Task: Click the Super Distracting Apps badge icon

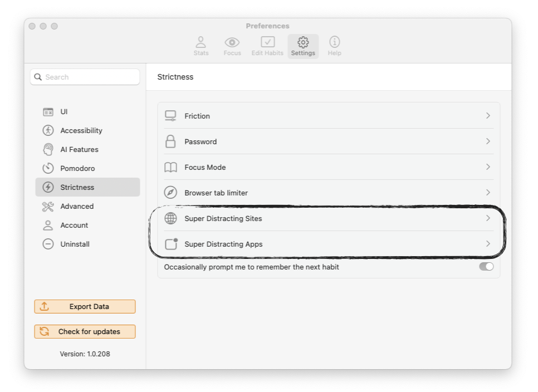Action: tap(171, 244)
